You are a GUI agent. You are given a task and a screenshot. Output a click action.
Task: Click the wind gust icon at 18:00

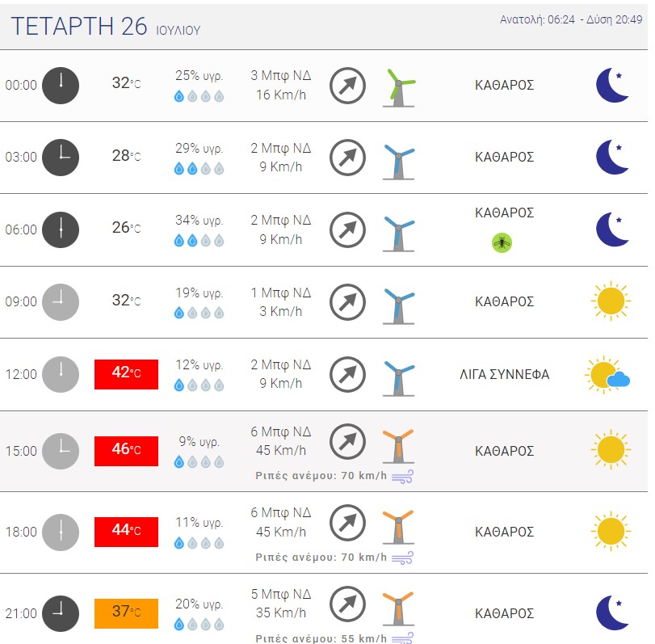pos(403,558)
